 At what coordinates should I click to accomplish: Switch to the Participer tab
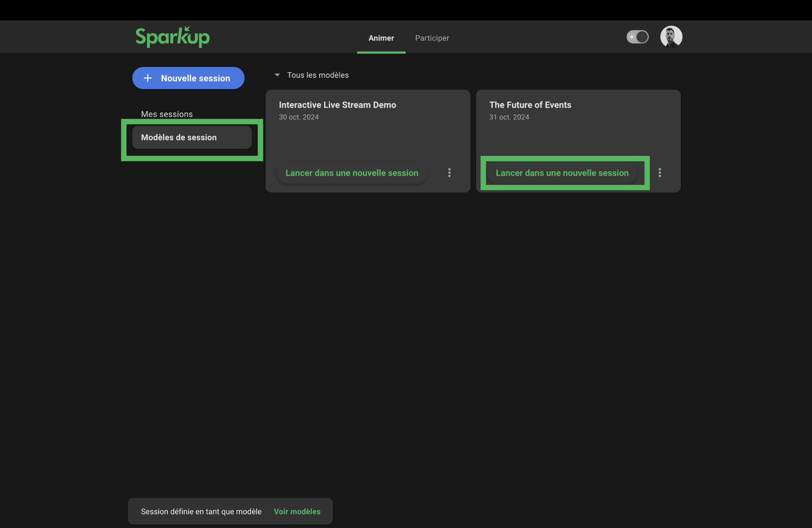[x=432, y=38]
